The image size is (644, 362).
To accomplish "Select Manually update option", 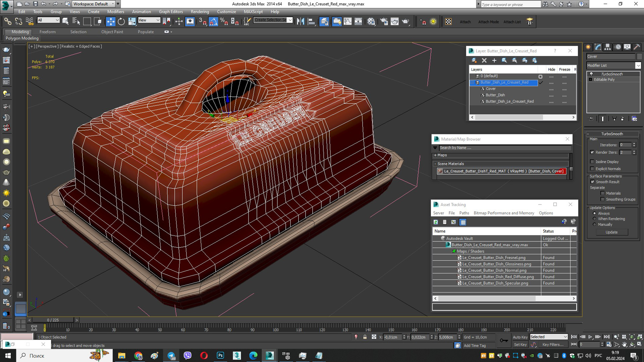I will tap(594, 224).
